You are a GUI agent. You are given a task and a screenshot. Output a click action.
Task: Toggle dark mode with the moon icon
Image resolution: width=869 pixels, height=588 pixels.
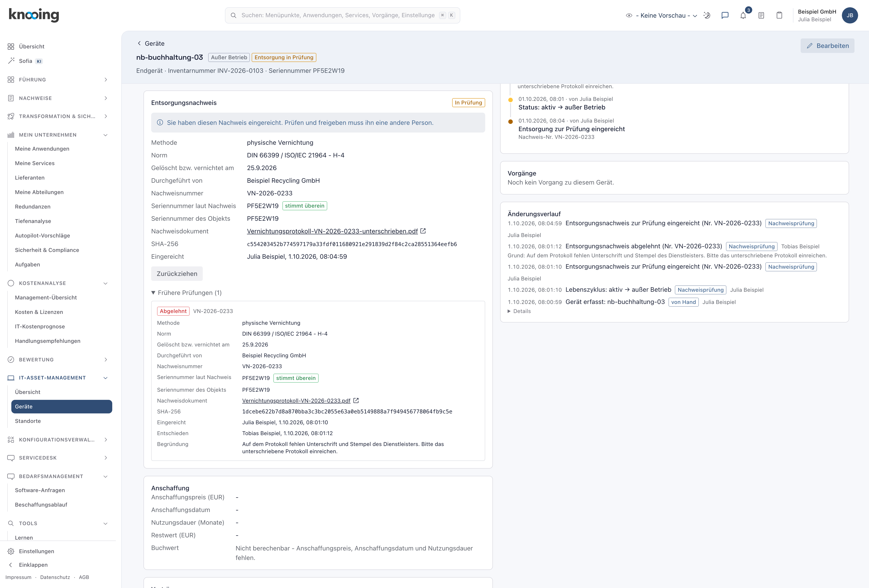pos(707,15)
